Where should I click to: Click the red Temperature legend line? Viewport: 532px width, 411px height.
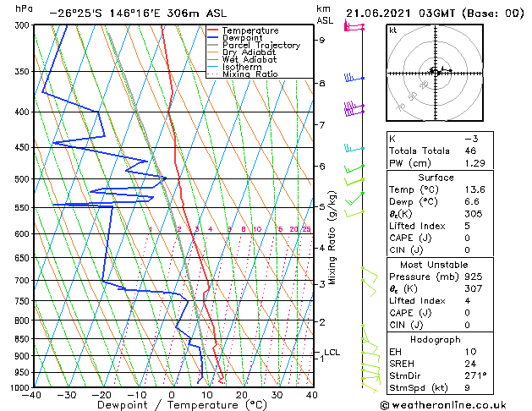[213, 30]
